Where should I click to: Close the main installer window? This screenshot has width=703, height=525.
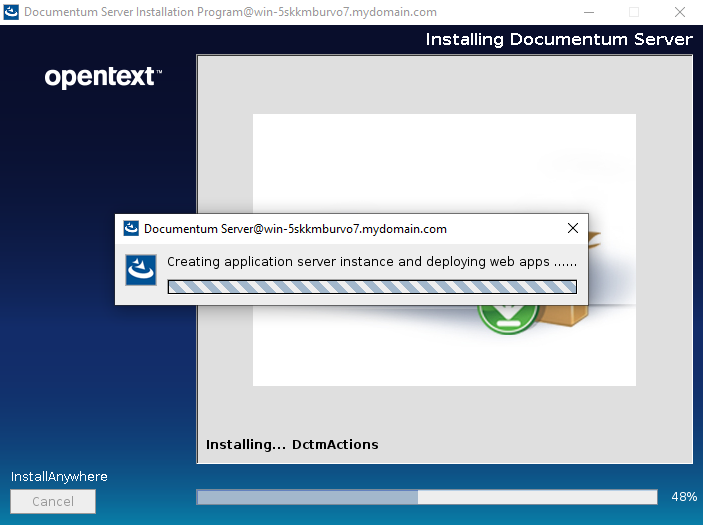point(679,12)
